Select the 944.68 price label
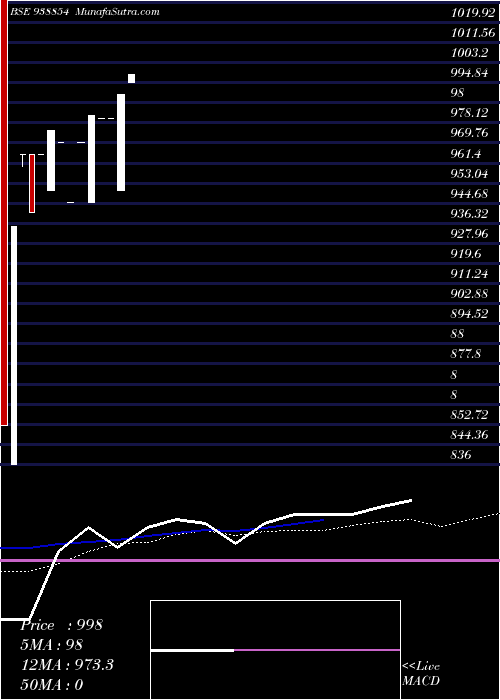Viewport: 500px width, 700px height. pyautogui.click(x=469, y=193)
